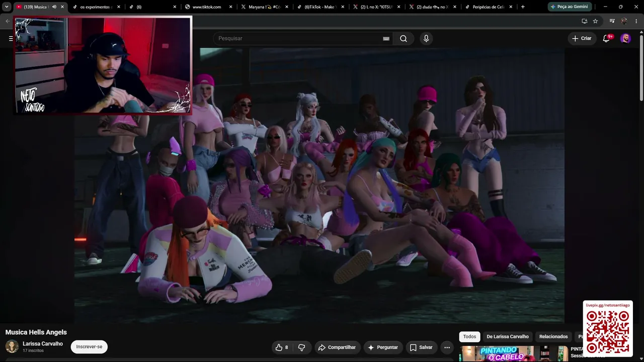
Task: Open the Chrome three-dot menu
Action: click(x=636, y=21)
